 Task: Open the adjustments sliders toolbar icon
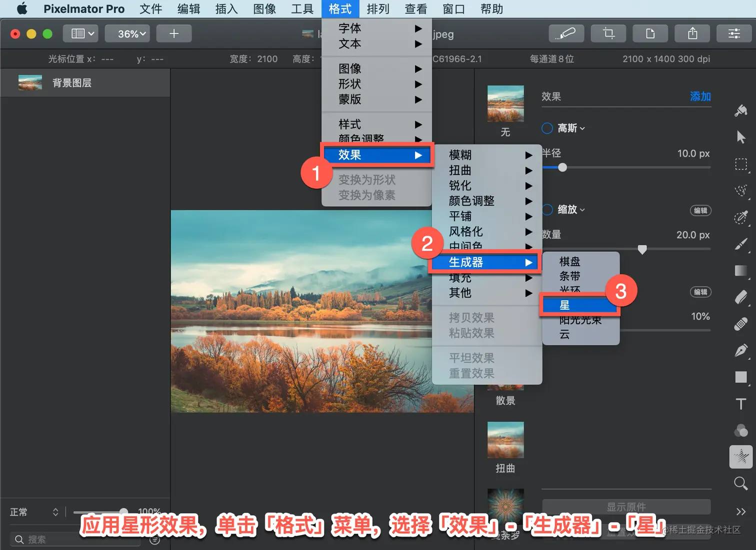click(734, 34)
